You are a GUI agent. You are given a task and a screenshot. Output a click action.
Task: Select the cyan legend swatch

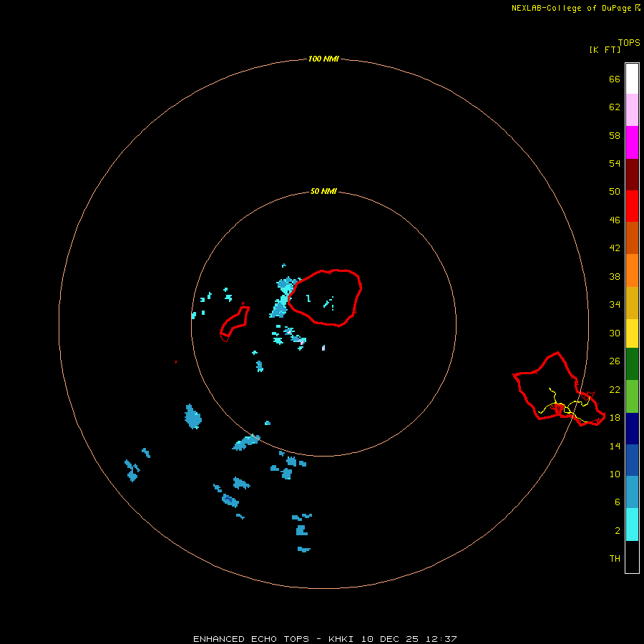[632, 525]
